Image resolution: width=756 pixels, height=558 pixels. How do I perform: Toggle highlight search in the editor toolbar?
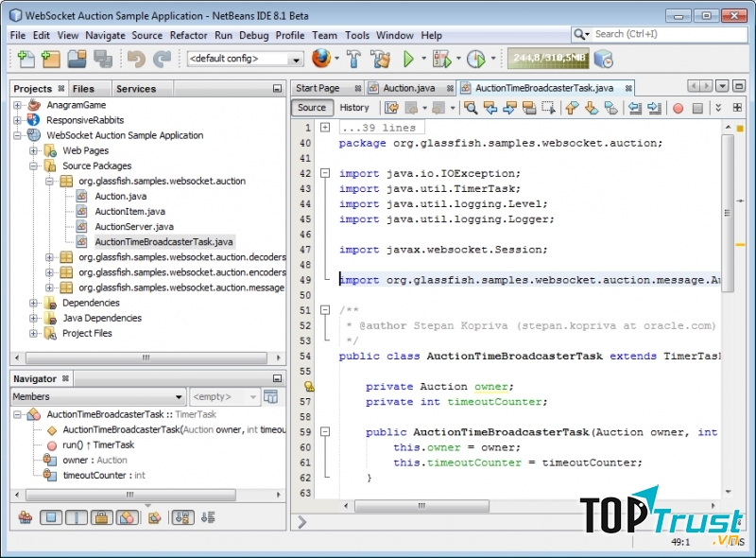tap(469, 107)
